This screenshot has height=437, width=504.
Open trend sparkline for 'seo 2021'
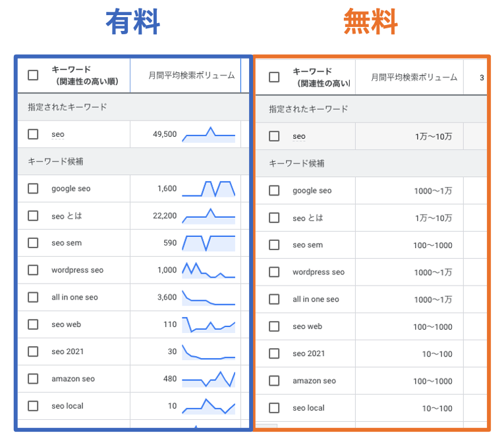[x=209, y=351]
